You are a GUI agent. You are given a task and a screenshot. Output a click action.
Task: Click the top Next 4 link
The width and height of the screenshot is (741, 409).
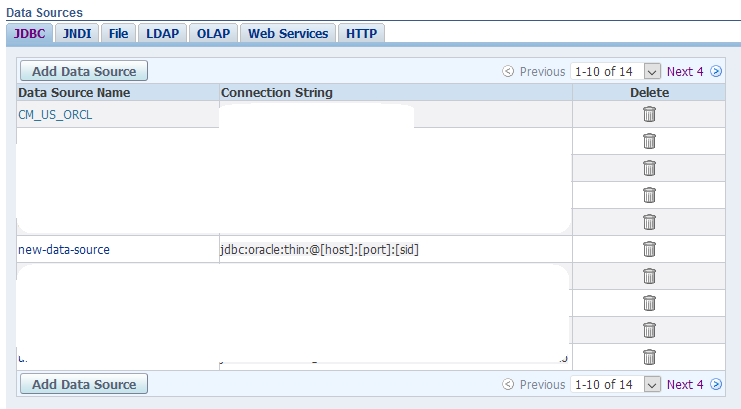point(685,71)
